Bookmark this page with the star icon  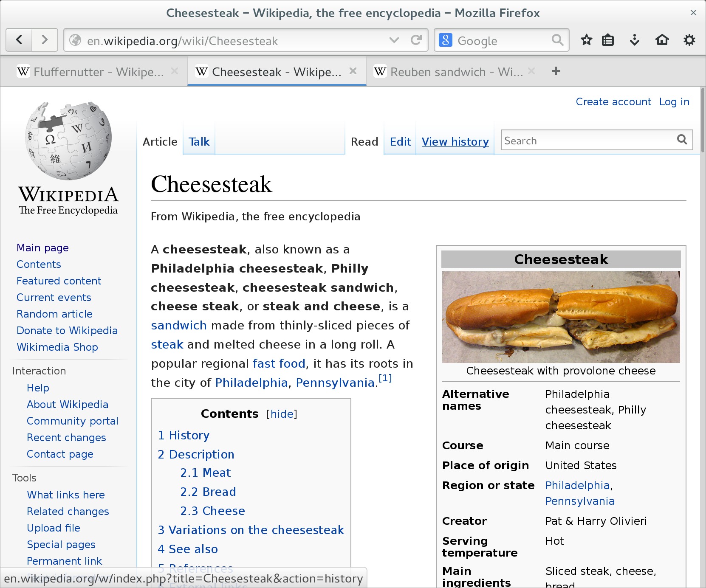586,40
